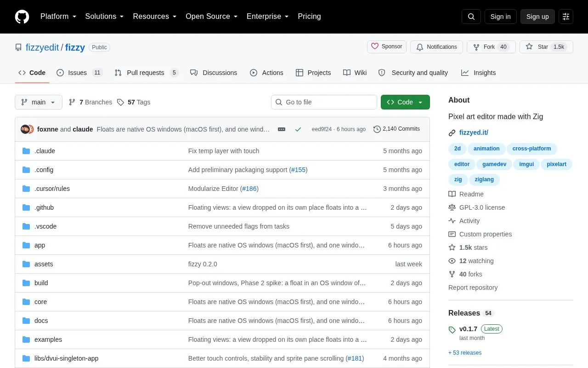Click the green commit status checkmark
The height and width of the screenshot is (368, 588).
pyautogui.click(x=298, y=129)
